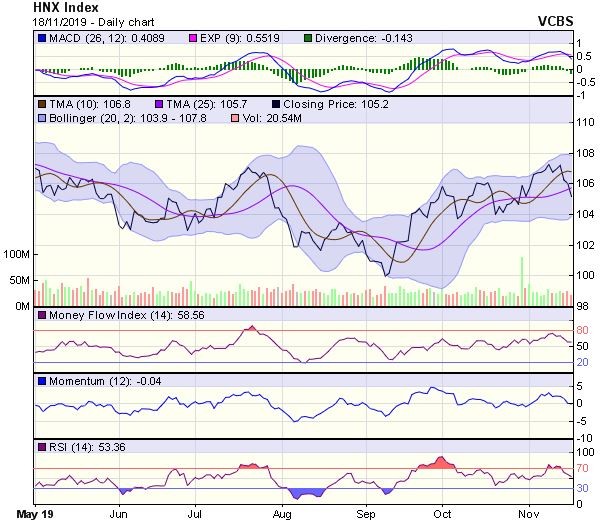Click the RSI (14) legend swatch

pyautogui.click(x=41, y=446)
